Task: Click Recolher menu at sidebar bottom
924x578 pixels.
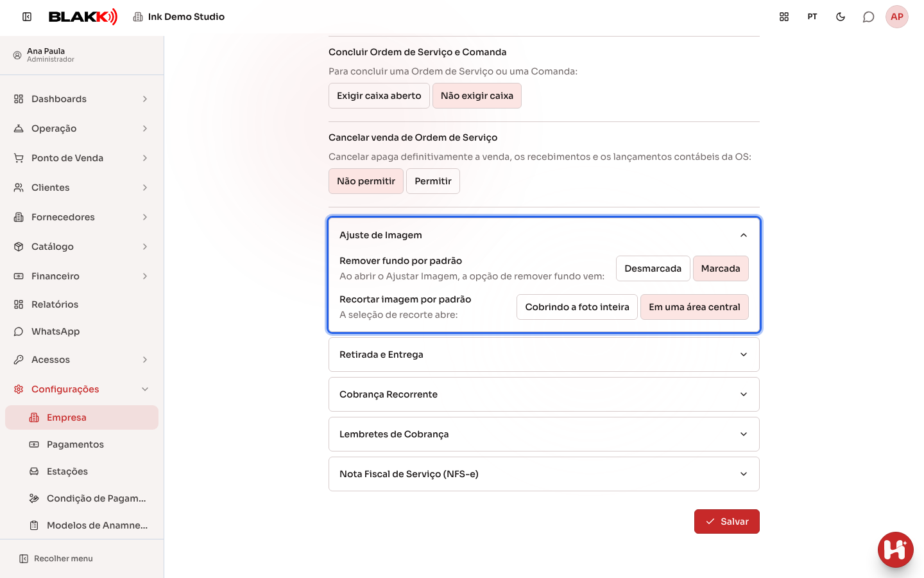Action: tap(56, 559)
